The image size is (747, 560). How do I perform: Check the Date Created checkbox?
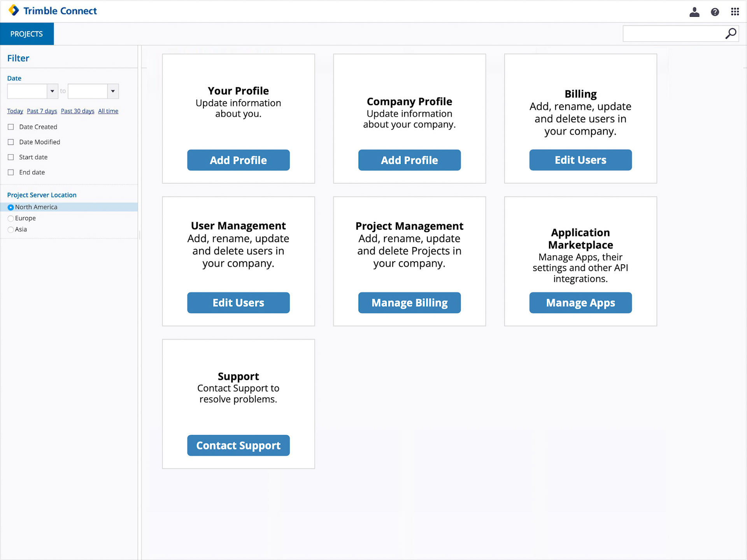[x=11, y=127]
